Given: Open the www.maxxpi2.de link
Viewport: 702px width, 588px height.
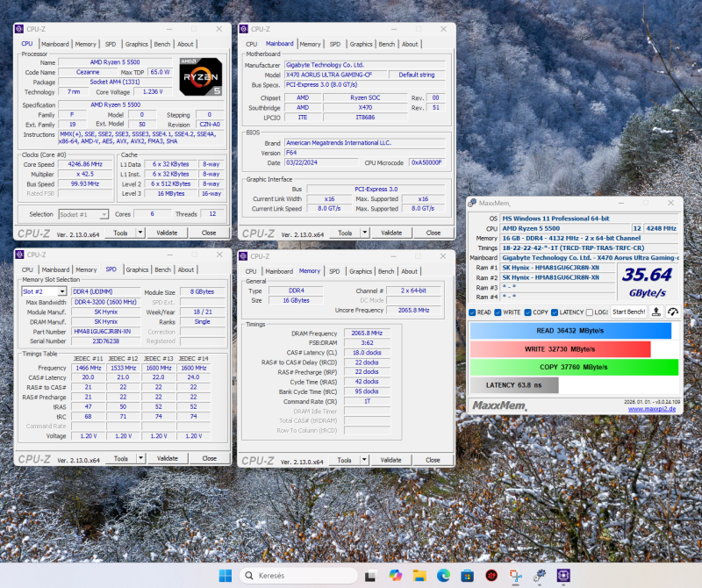Looking at the screenshot, I should point(652,409).
